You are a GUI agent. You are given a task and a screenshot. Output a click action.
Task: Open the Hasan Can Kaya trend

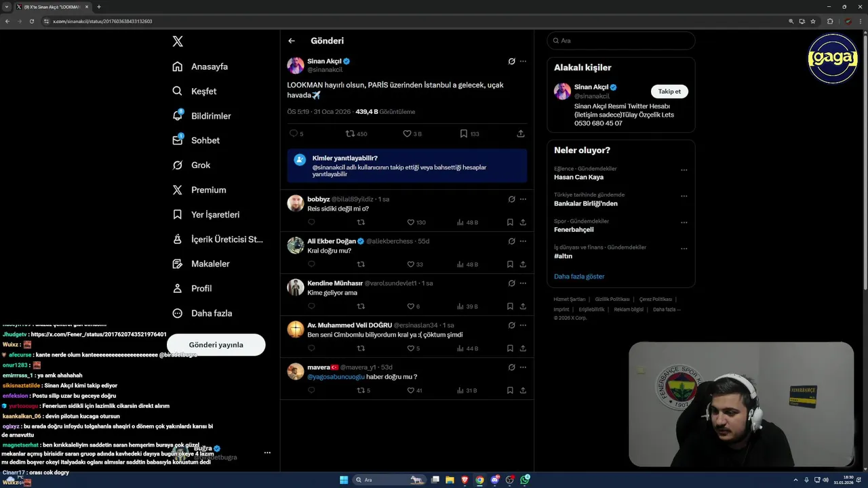point(578,177)
